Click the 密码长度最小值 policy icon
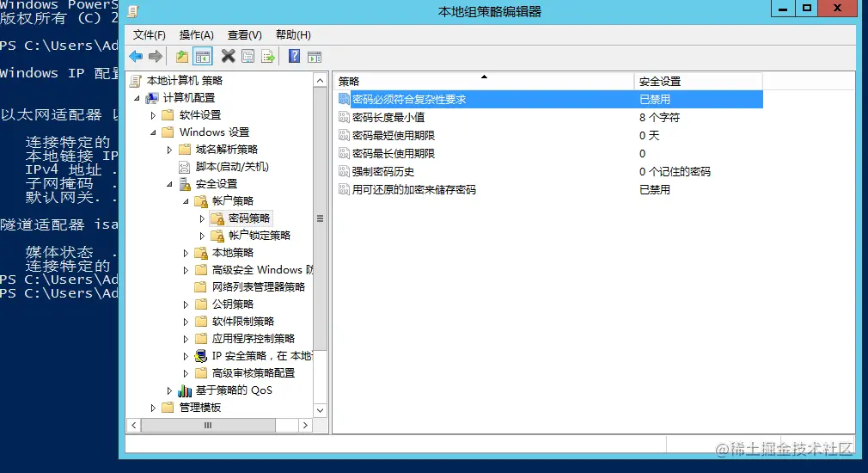The height and width of the screenshot is (473, 868). click(x=345, y=118)
